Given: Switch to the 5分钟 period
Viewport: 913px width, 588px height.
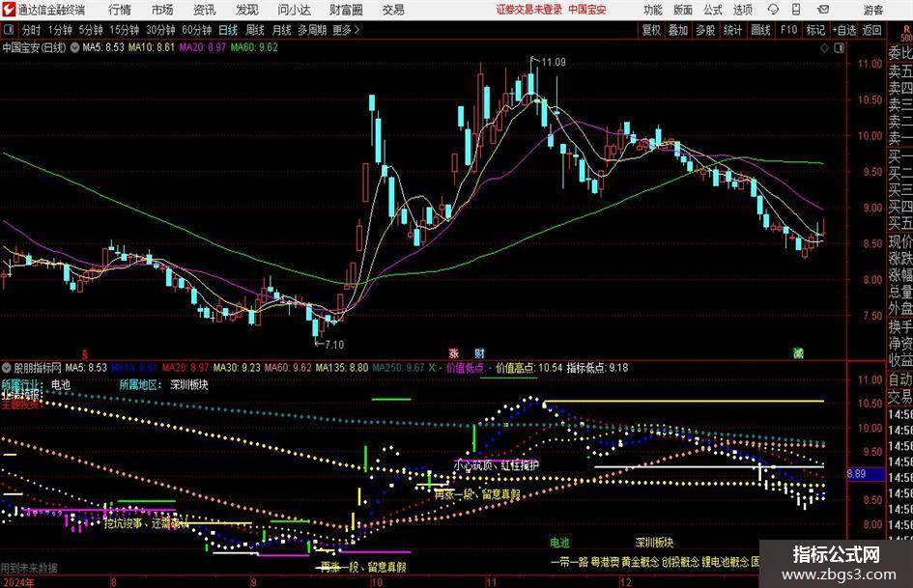Looking at the screenshot, I should click(x=91, y=30).
